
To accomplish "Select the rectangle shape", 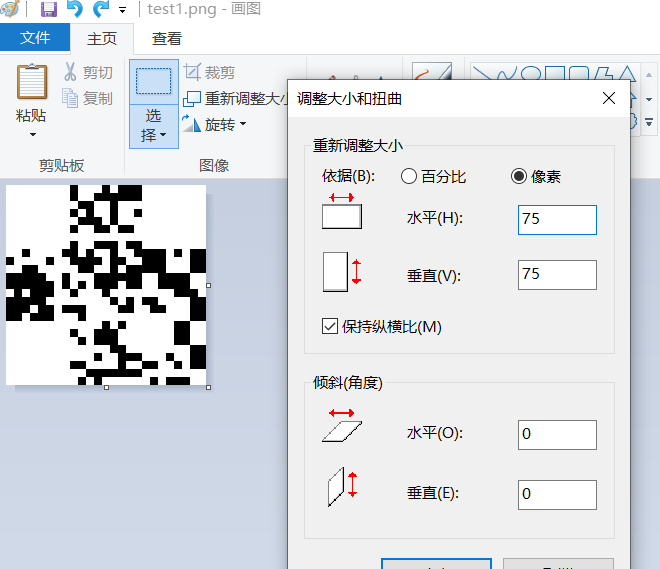I will [555, 73].
